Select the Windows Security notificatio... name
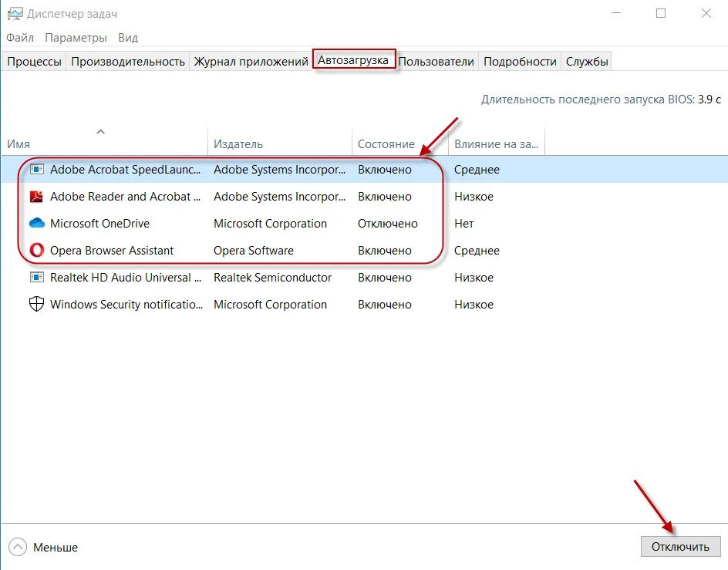Image resolution: width=728 pixels, height=570 pixels. 126,304
